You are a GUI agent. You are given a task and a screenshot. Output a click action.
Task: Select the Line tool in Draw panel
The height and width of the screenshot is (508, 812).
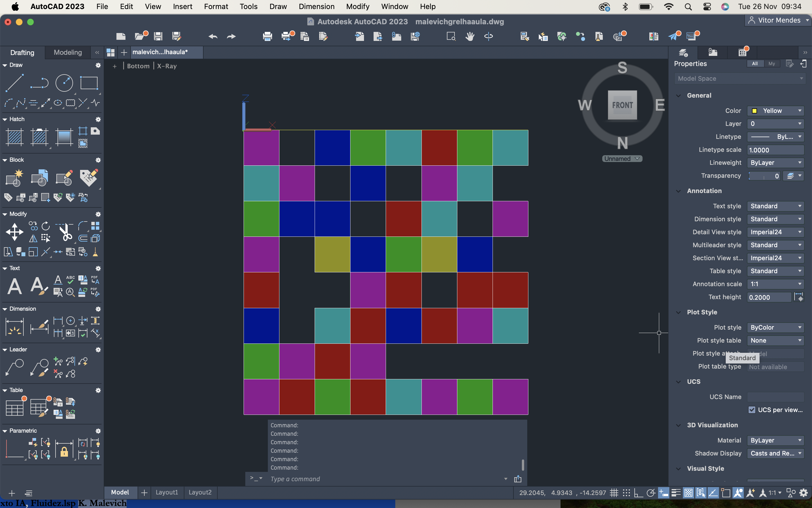coord(14,83)
